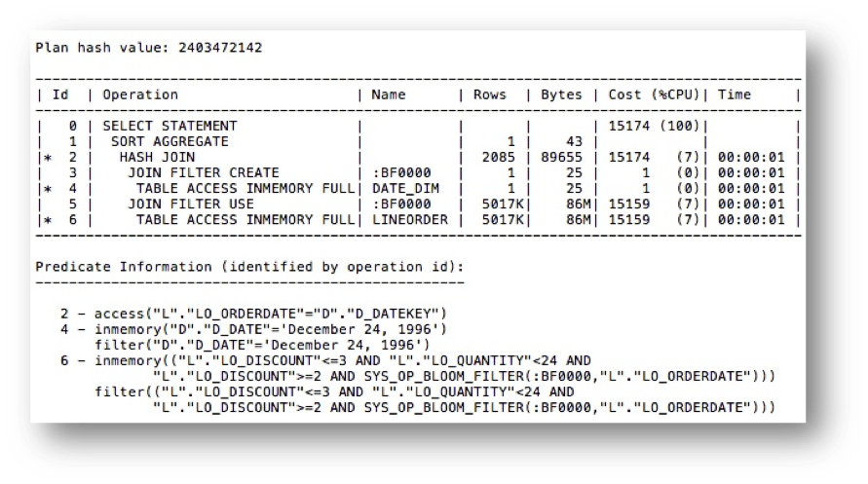The height and width of the screenshot is (484, 868).
Task: Click the HASH JOIN operation
Action: point(157,157)
